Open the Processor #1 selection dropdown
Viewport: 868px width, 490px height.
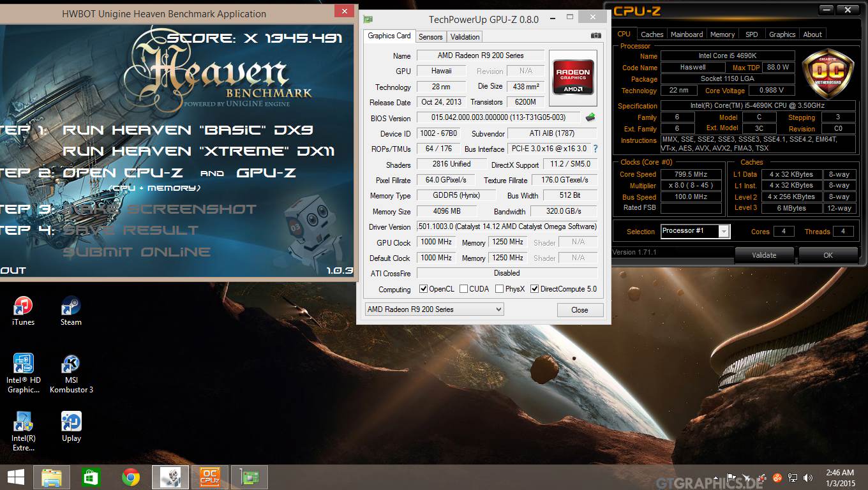[x=695, y=231]
